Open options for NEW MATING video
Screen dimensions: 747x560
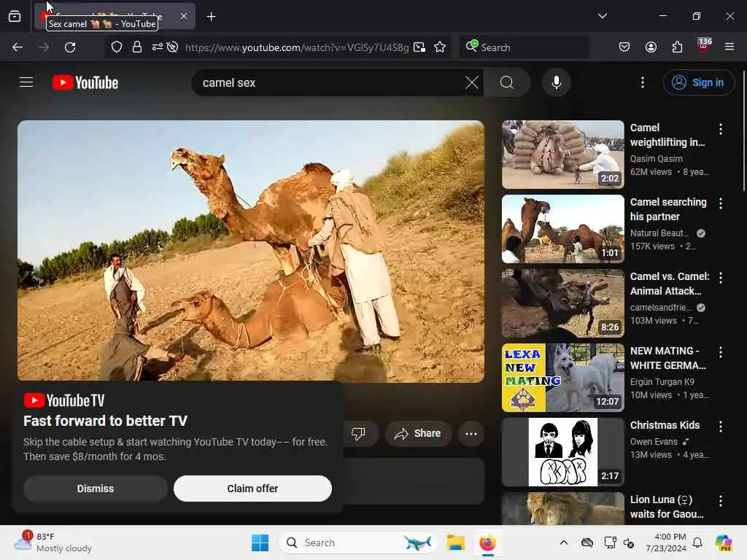coord(720,352)
